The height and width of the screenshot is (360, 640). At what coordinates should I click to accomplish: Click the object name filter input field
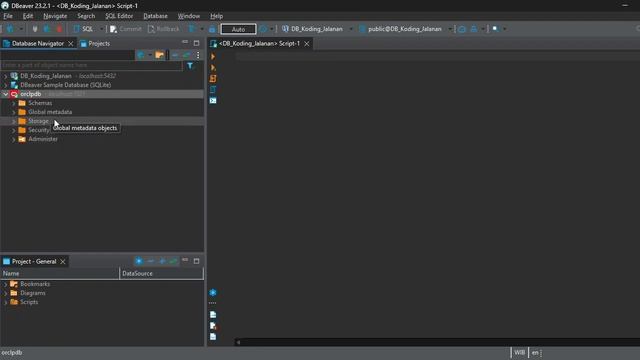(91, 65)
